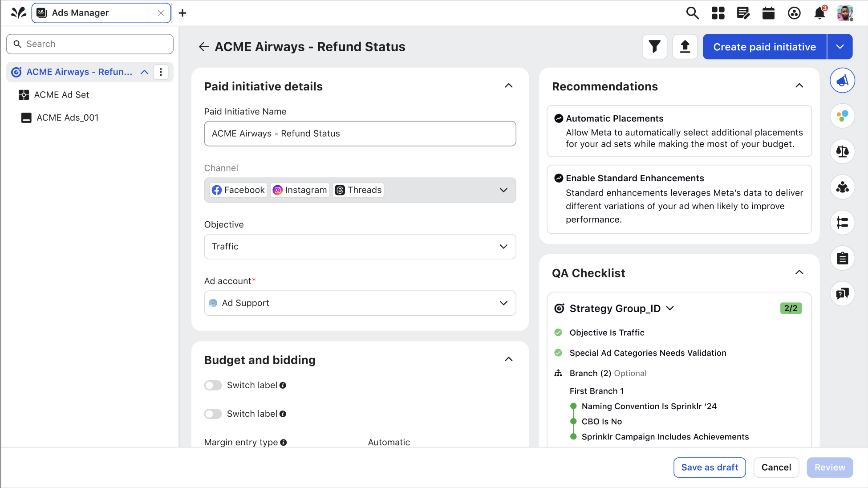Click the Search field in sidebar

point(90,44)
